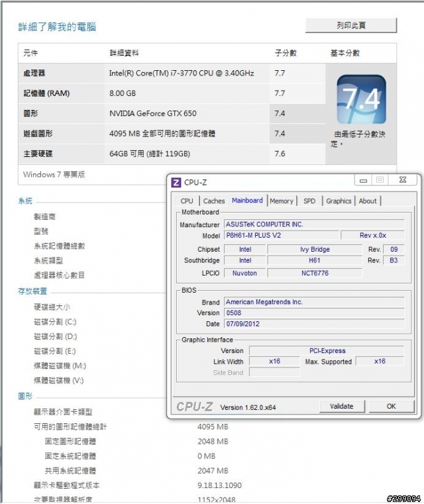Click the Southbridge Rev. B3 field
This screenshot has width=424, height=504.
[x=394, y=260]
